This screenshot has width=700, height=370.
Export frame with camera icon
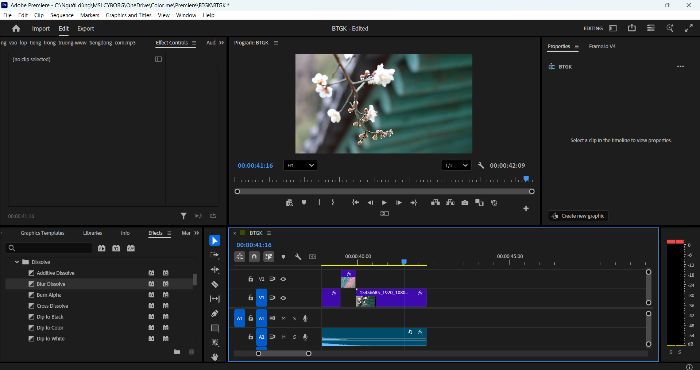click(x=465, y=203)
